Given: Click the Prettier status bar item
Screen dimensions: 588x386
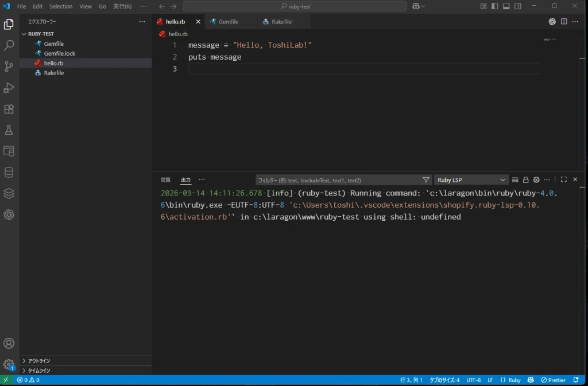Looking at the screenshot, I should coord(553,380).
